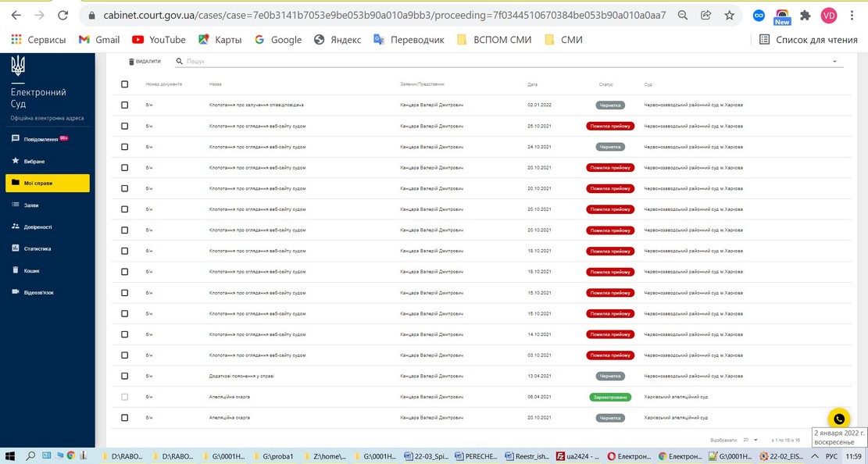The width and height of the screenshot is (868, 464).
Task: Open rows-per-page dropdown showing 20
Action: click(x=750, y=440)
